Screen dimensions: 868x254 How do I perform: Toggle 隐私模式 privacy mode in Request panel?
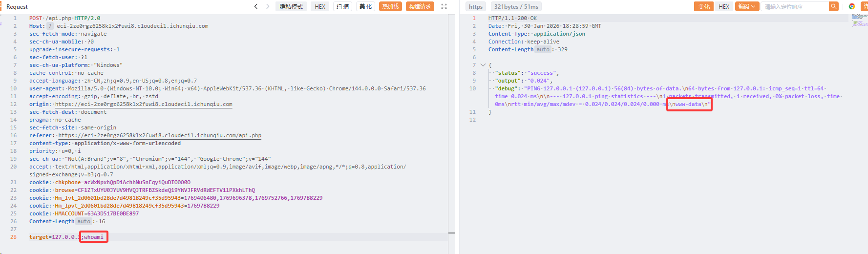click(x=291, y=6)
